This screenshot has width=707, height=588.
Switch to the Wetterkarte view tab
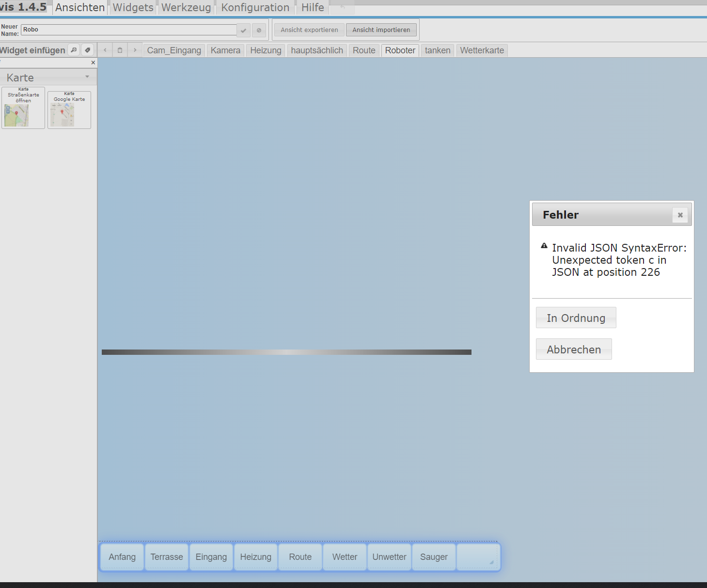tap(482, 50)
